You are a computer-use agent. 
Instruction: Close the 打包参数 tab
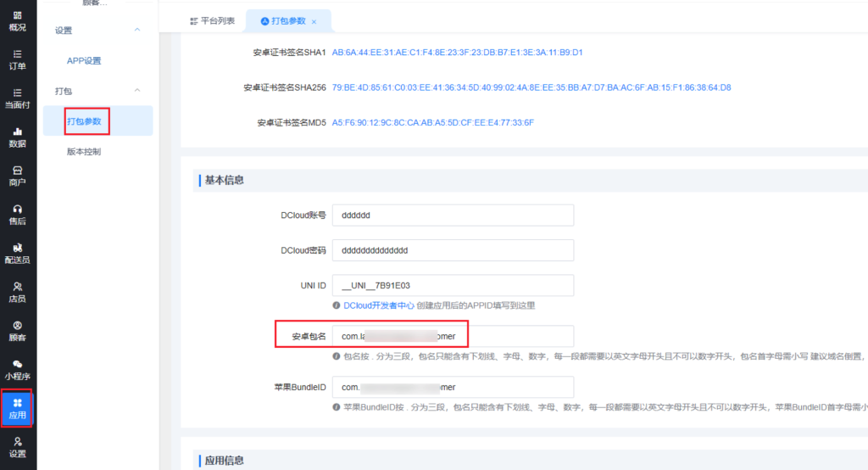coord(314,21)
